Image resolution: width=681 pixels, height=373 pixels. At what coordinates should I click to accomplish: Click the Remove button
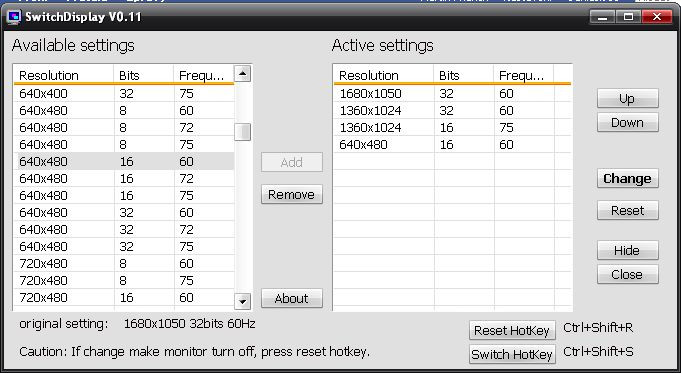[291, 195]
